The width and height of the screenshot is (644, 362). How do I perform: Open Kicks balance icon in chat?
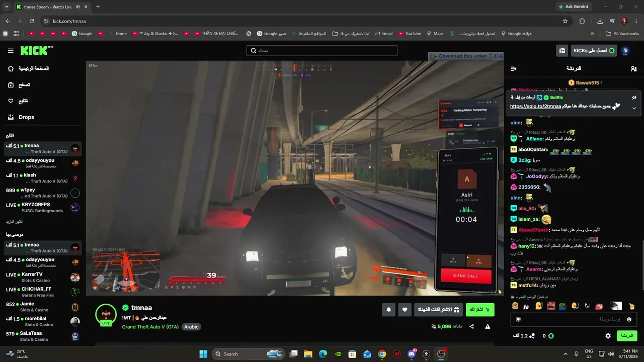point(551,336)
